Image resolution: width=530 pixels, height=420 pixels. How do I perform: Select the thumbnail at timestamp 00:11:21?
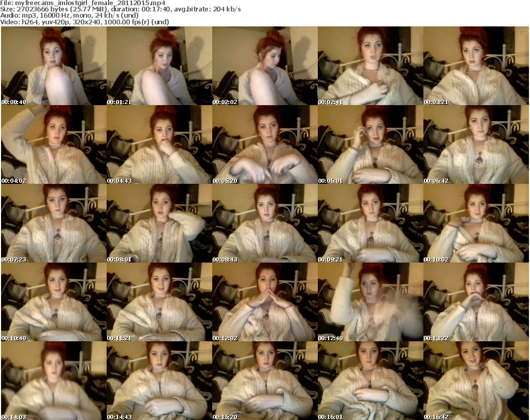(159, 302)
